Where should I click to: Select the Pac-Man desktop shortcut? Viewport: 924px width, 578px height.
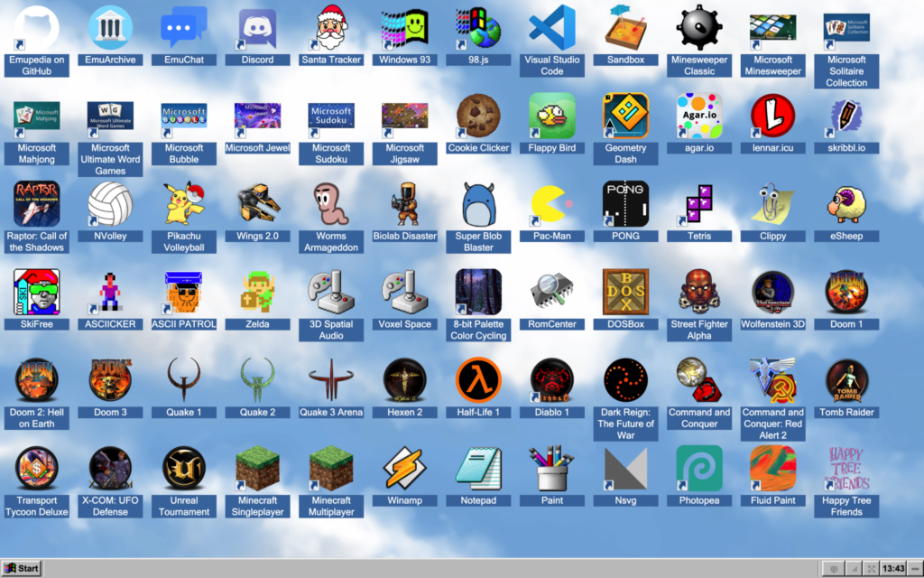(x=551, y=204)
